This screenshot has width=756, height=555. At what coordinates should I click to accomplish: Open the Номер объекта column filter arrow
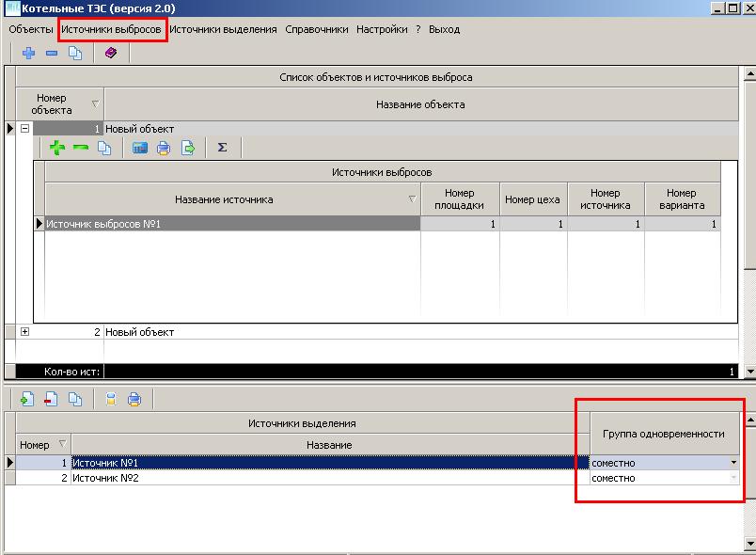pyautogui.click(x=95, y=103)
